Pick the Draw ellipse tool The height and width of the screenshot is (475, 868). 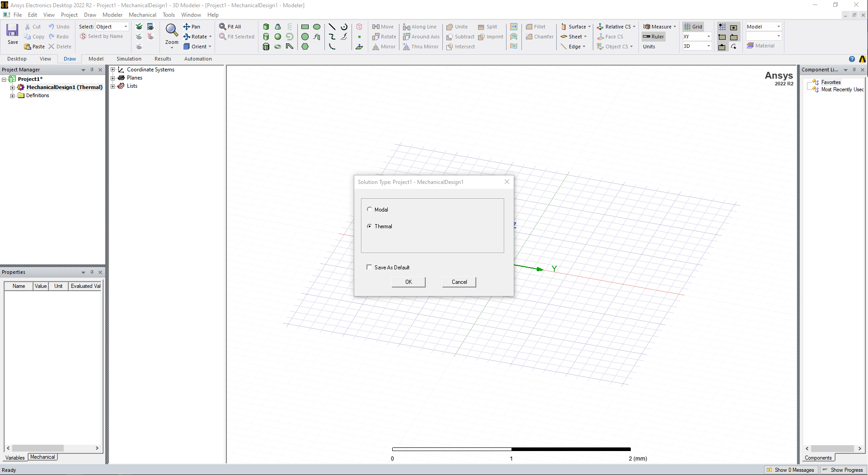pos(317,27)
